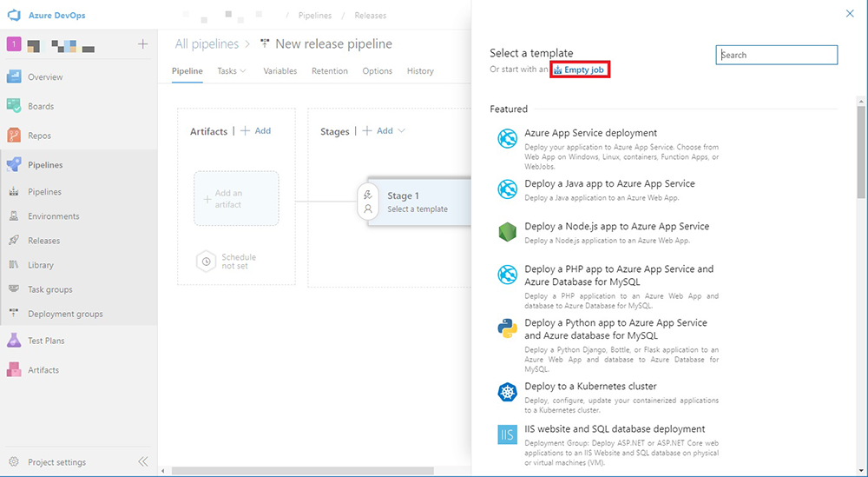The height and width of the screenshot is (477, 868).
Task: Open the Environments icon in sidebar
Action: point(14,216)
